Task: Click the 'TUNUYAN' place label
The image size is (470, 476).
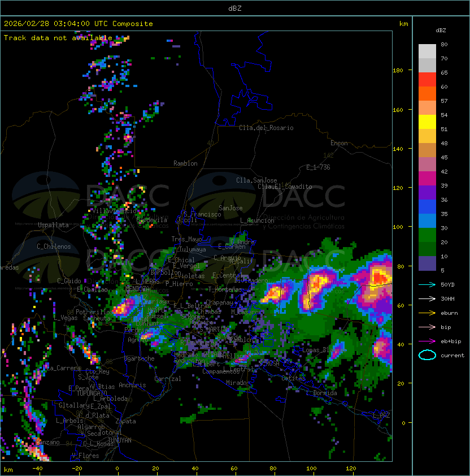Action: pos(120,440)
